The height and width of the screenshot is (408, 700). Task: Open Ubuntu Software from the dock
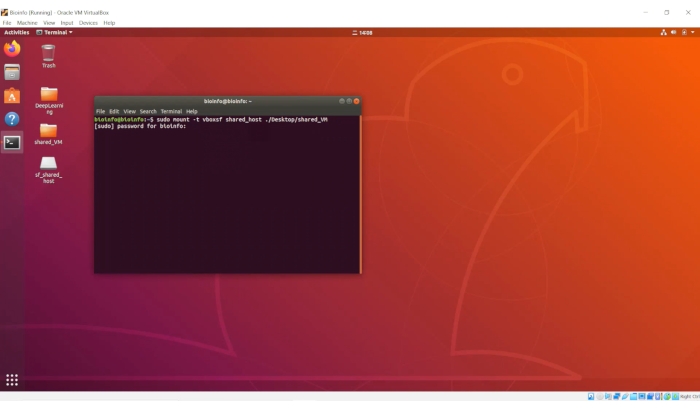click(12, 95)
